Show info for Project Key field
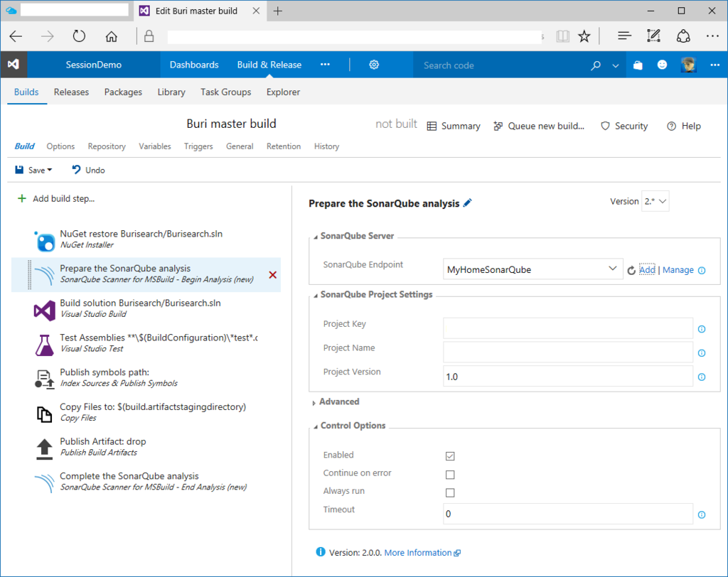728x577 pixels. [x=702, y=329]
